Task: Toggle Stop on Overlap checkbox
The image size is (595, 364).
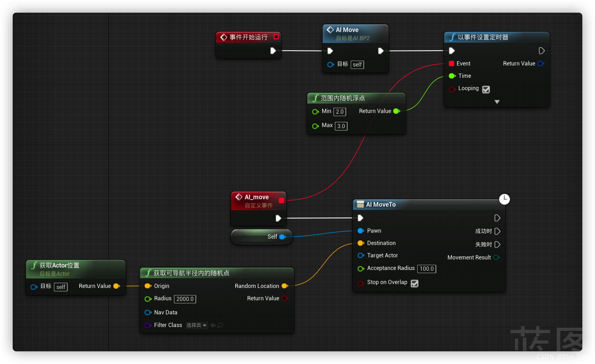Action: coord(415,283)
